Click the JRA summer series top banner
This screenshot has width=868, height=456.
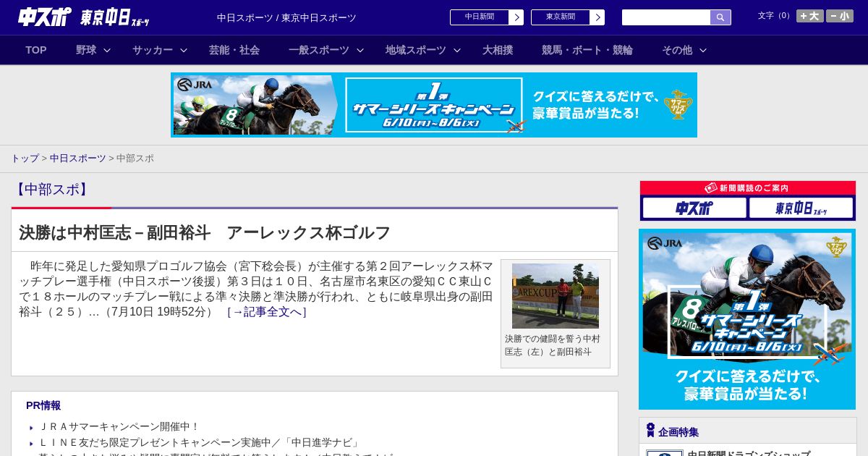point(434,105)
